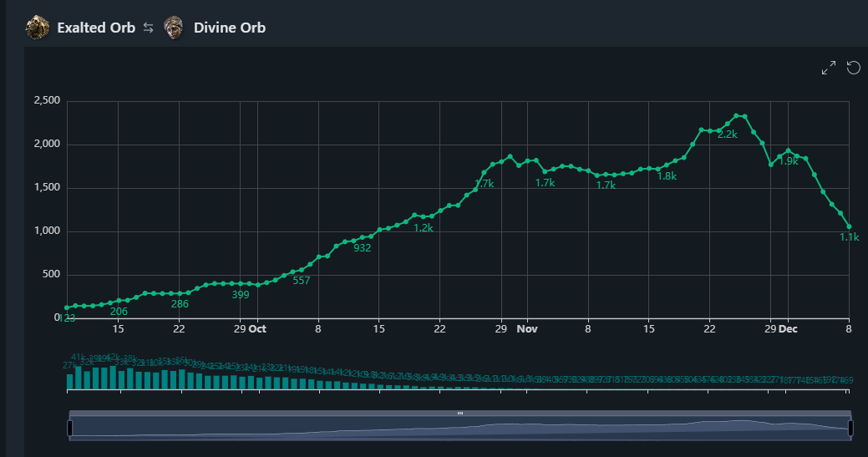Click the 2,000 y-axis label

point(47,144)
